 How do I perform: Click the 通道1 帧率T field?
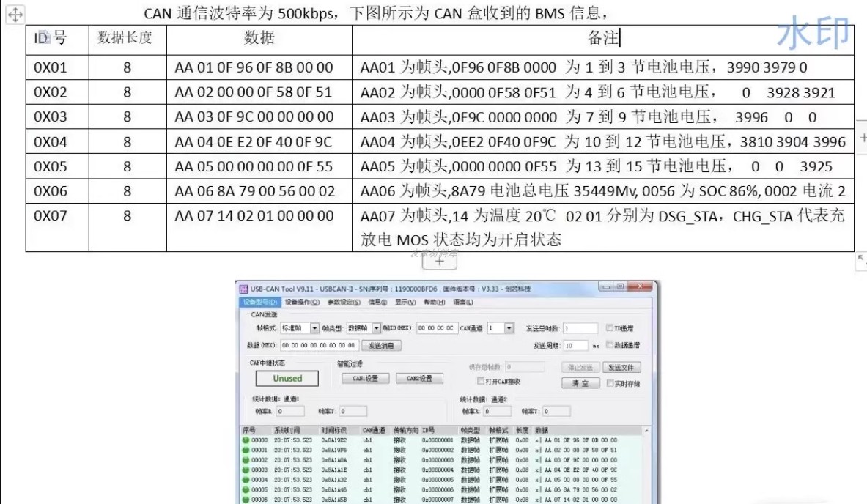353,411
